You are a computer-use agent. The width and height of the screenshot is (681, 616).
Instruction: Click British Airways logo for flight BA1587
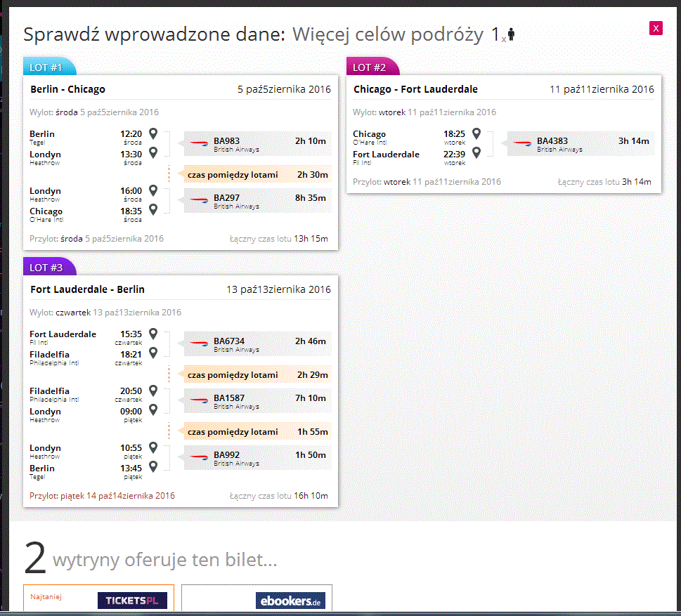(x=199, y=400)
